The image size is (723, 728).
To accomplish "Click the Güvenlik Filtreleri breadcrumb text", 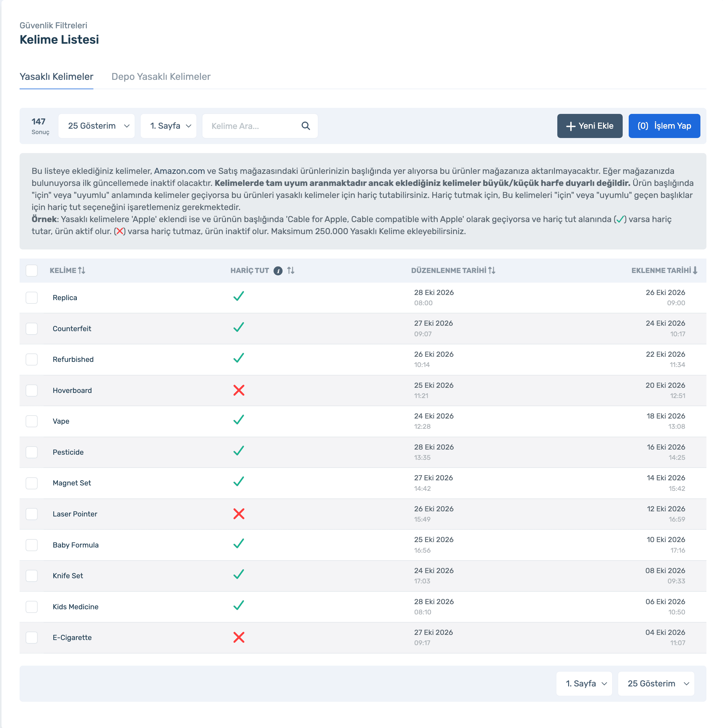I will click(54, 25).
